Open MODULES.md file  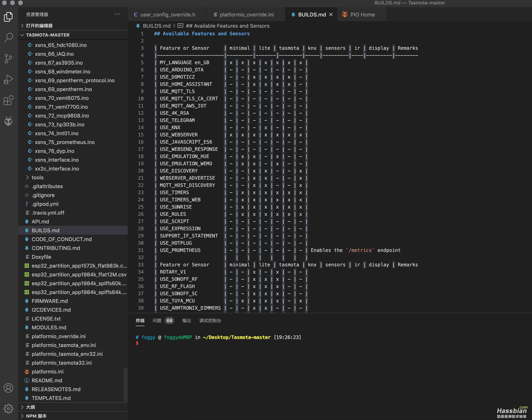coord(73,328)
